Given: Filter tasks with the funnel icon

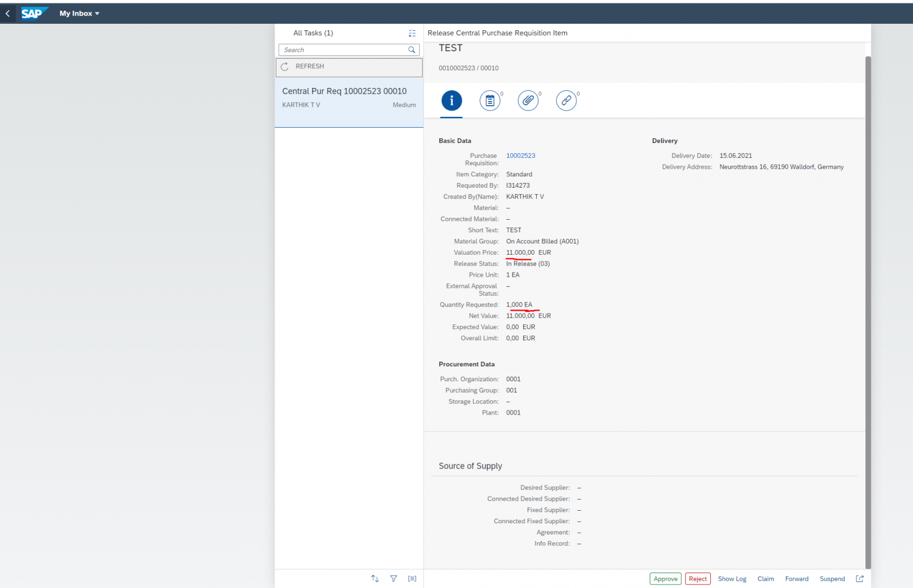Looking at the screenshot, I should pos(393,578).
